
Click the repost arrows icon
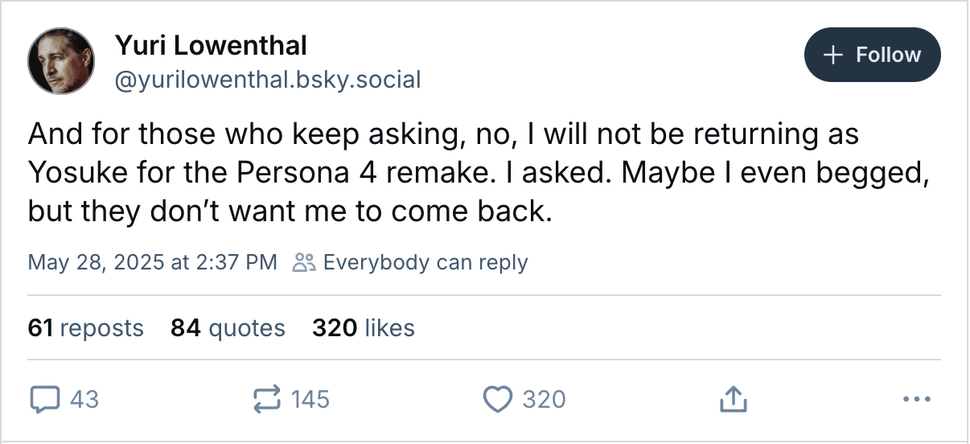click(267, 400)
